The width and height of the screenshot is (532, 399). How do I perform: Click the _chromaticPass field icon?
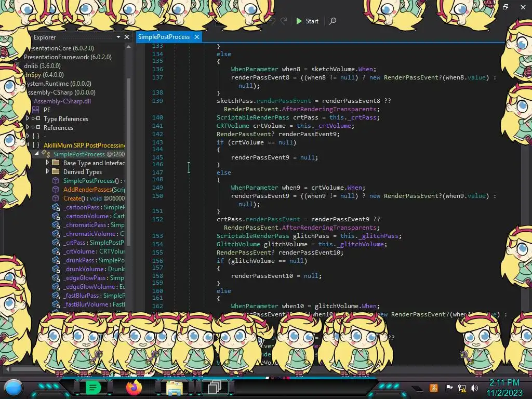56,224
